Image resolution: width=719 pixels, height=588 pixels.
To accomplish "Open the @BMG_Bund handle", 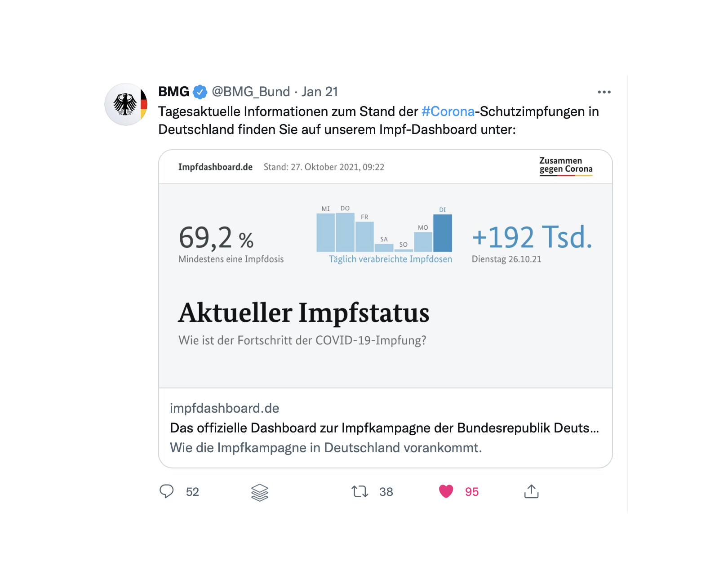I will 251,92.
